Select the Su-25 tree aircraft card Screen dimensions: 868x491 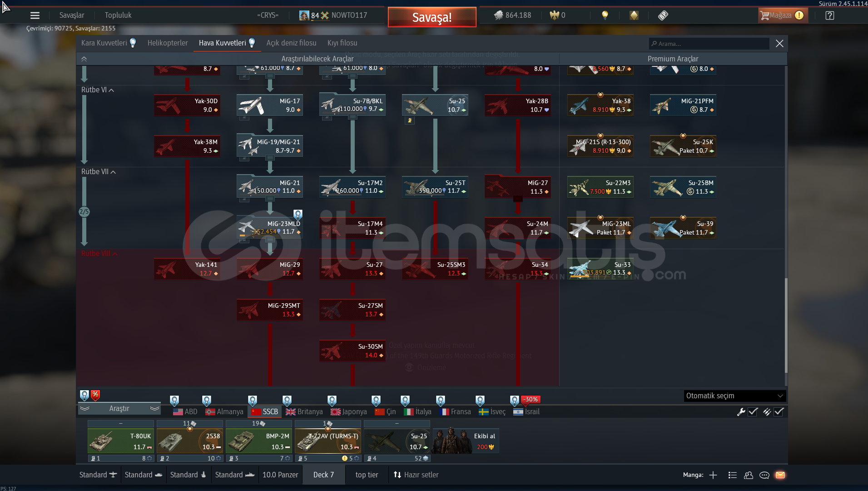point(435,105)
